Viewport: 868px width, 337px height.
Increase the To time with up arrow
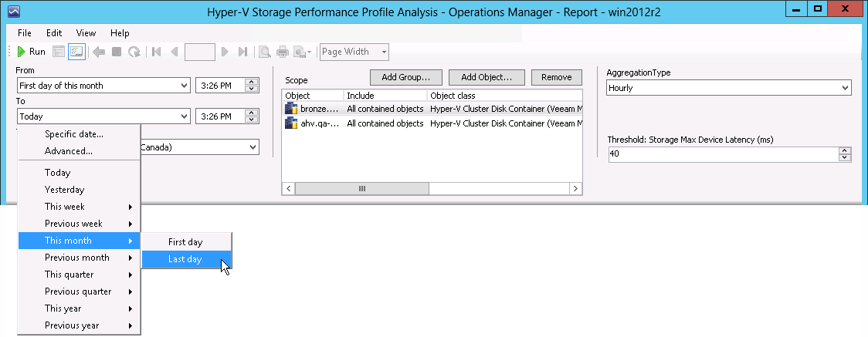coord(252,113)
